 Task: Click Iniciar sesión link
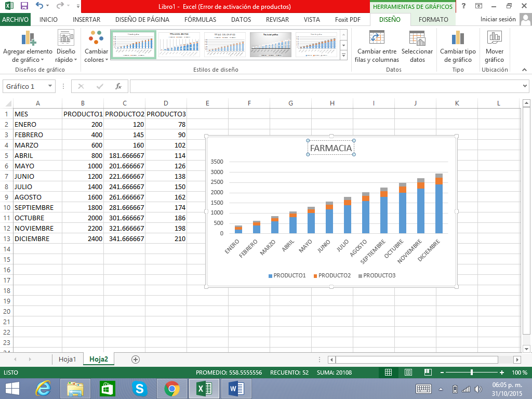498,20
